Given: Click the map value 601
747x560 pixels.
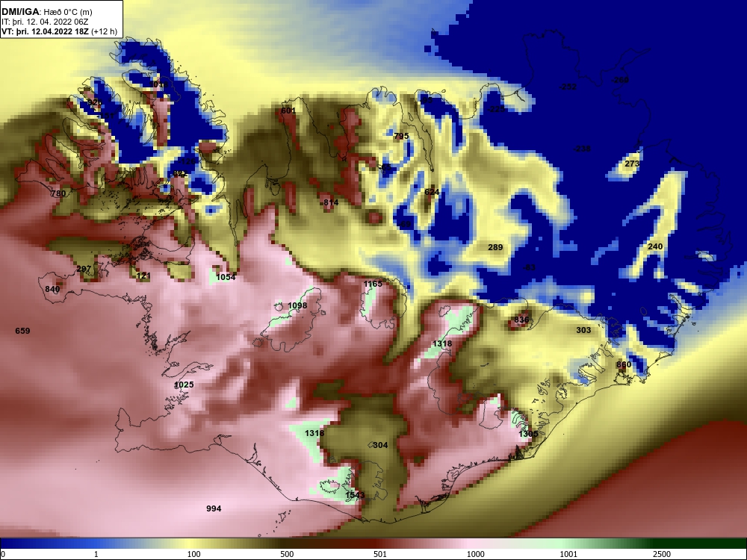Looking at the screenshot, I should (x=288, y=111).
